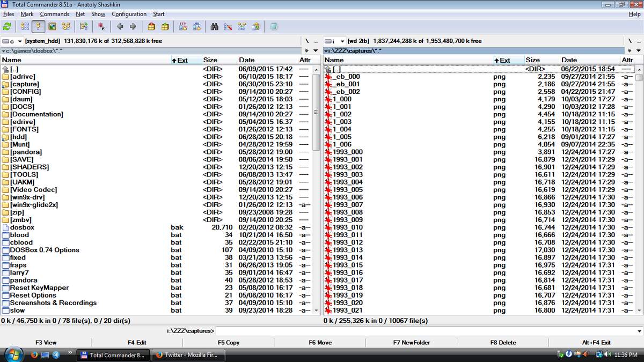Toggle the directory tree view icon
This screenshot has height=362, width=644.
67,26
